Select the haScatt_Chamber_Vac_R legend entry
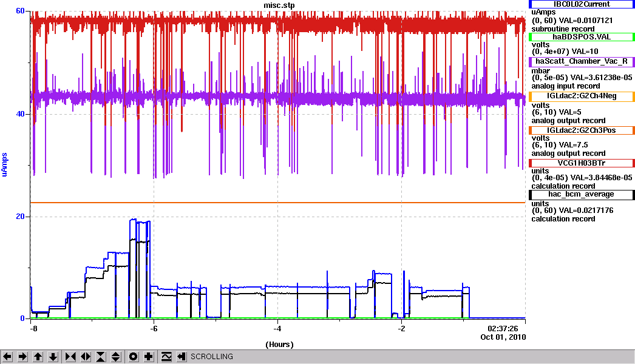The width and height of the screenshot is (635, 364). (x=582, y=61)
